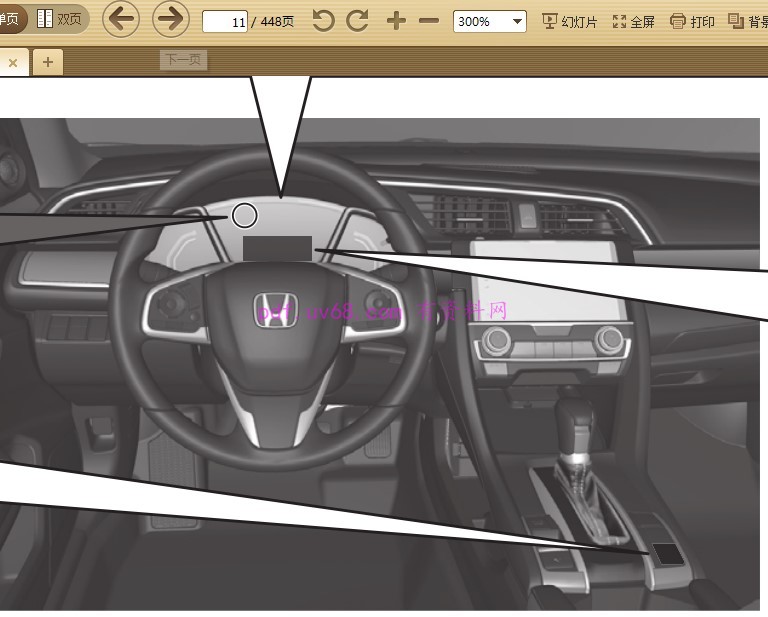The height and width of the screenshot is (617, 768).
Task: Rotate the page counterclockwise
Action: pyautogui.click(x=323, y=21)
